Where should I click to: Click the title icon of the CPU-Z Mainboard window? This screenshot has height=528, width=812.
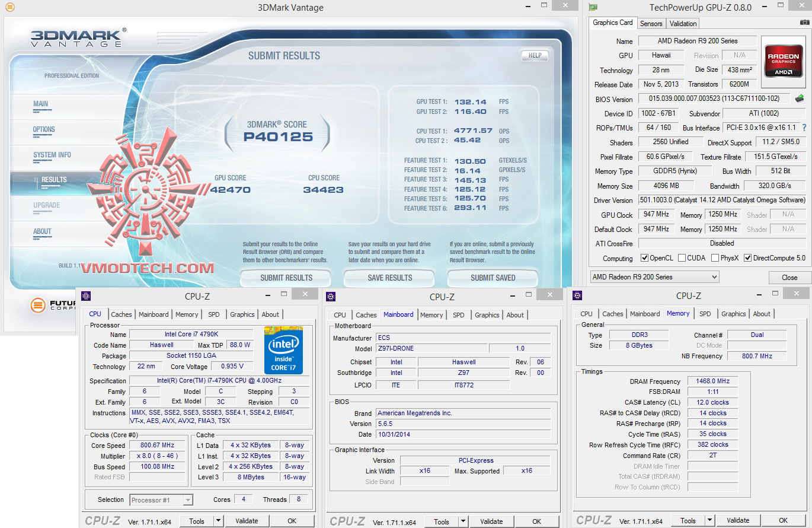pos(331,296)
